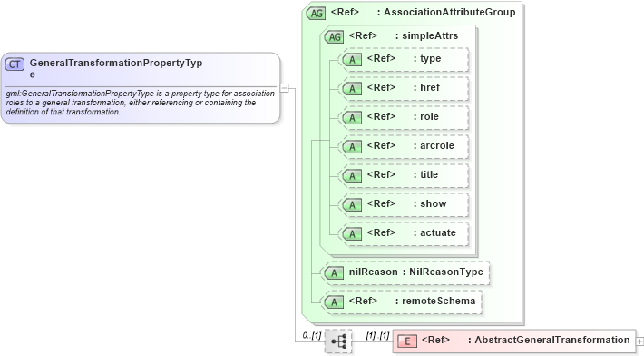This screenshot has width=644, height=356.
Task: Click the [1]..[1] cardinality label
Action: (x=378, y=335)
